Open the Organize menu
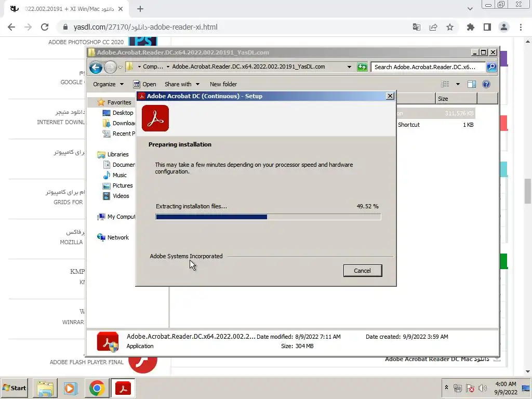 [108, 84]
